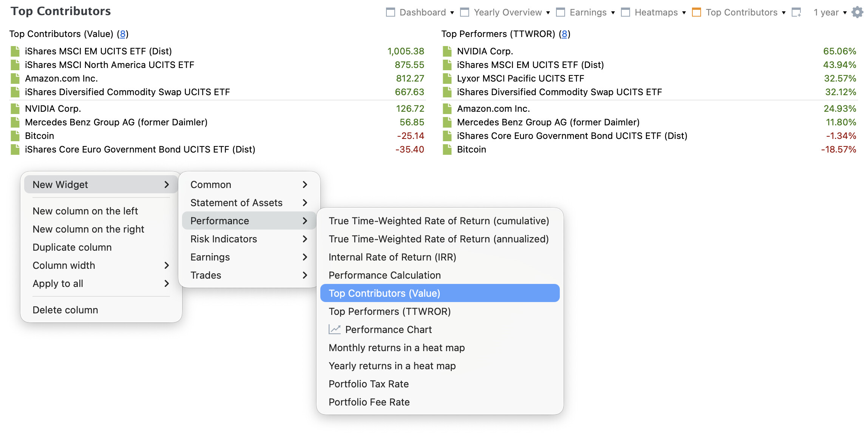Screen dimensions: 868x444
Task: Expand the Apply to all submenu
Action: [x=101, y=284]
